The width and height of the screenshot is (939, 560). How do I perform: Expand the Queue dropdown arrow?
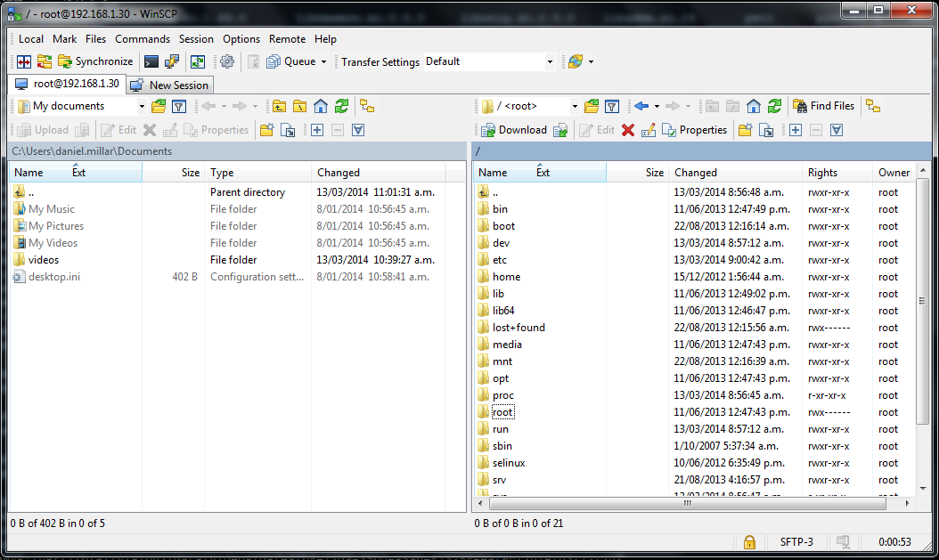click(324, 61)
